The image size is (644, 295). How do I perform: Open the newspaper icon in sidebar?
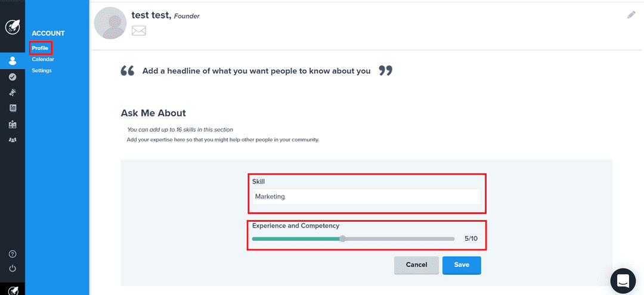[13, 108]
